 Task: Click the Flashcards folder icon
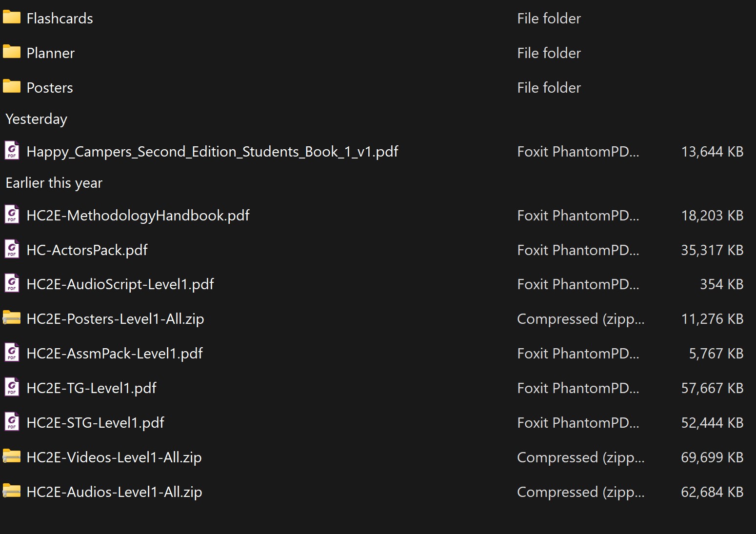[12, 18]
